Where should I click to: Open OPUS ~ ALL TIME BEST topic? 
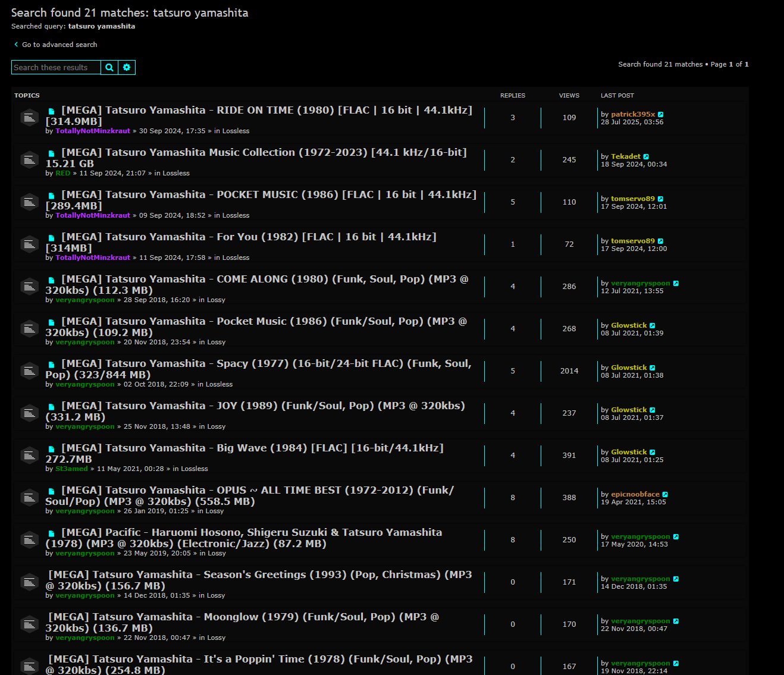pyautogui.click(x=250, y=496)
